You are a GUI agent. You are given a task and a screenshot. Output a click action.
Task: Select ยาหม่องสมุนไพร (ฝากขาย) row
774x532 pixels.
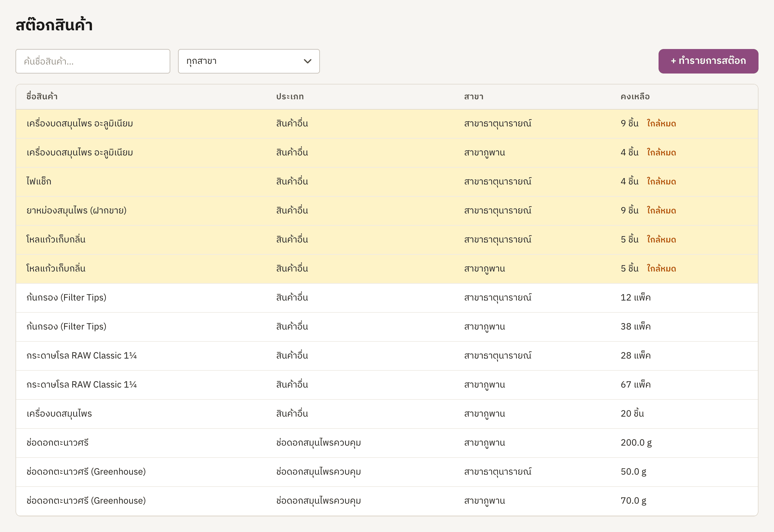(x=387, y=211)
